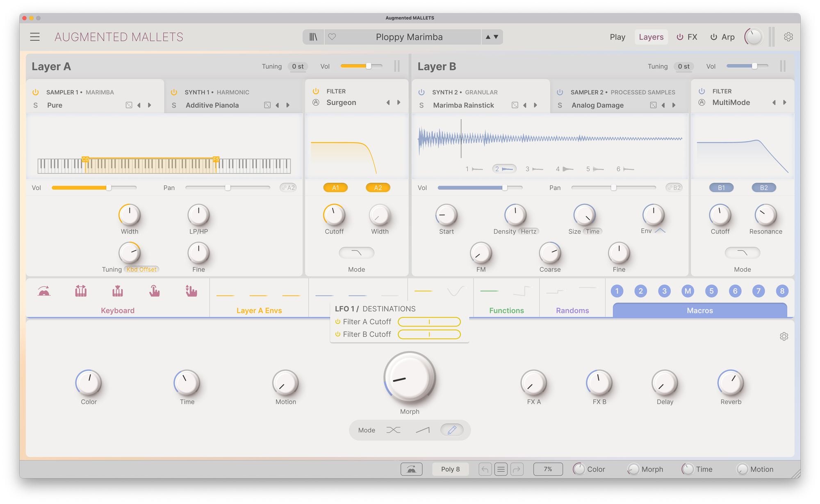This screenshot has width=820, height=504.
Task: Adjust the Layer A header Vol slider
Action: (x=362, y=66)
